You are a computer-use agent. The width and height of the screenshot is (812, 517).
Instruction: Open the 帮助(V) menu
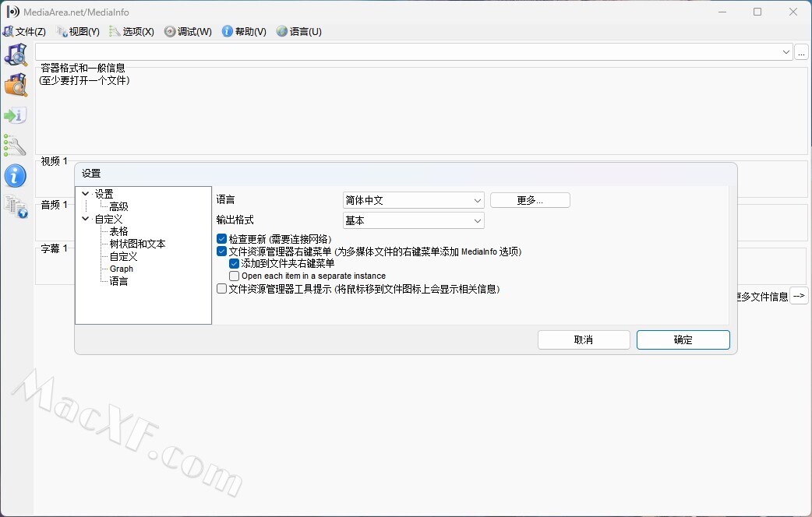coord(244,32)
